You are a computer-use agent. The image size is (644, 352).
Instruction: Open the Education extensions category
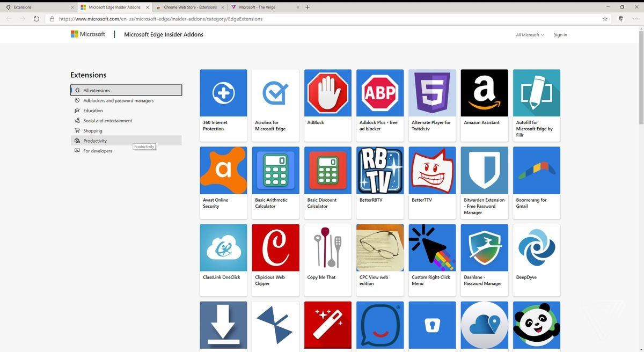(93, 111)
